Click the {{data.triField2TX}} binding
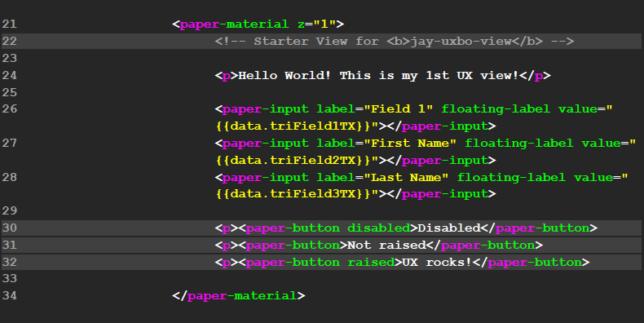644x323 pixels. (293, 160)
